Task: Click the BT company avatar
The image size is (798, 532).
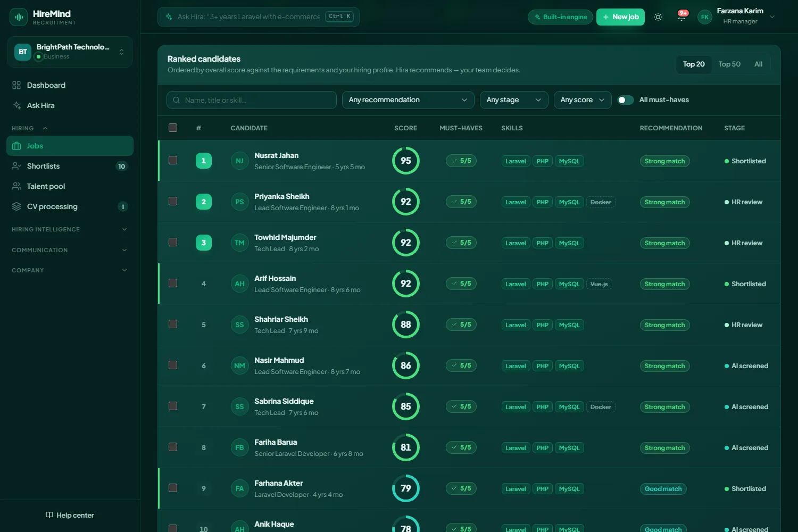Action: point(23,52)
